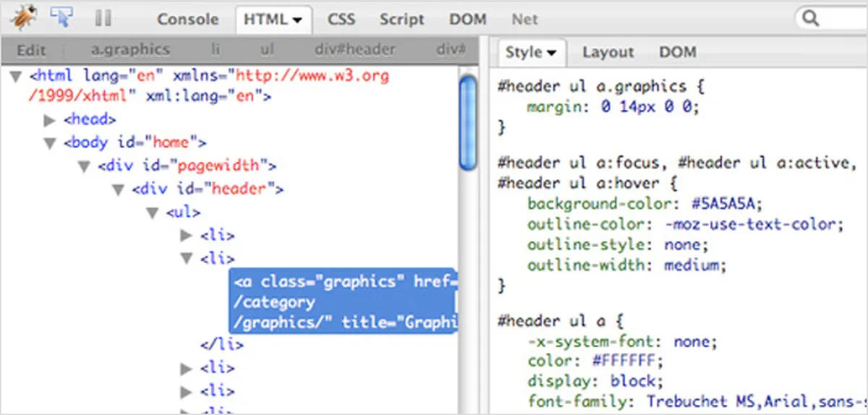Collapse the div id="header" node

click(x=119, y=189)
